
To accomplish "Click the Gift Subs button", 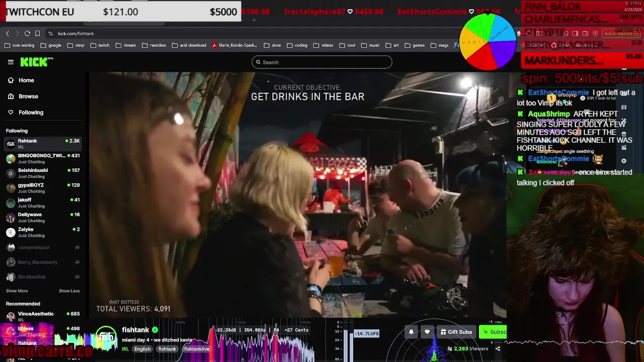I will point(456,332).
